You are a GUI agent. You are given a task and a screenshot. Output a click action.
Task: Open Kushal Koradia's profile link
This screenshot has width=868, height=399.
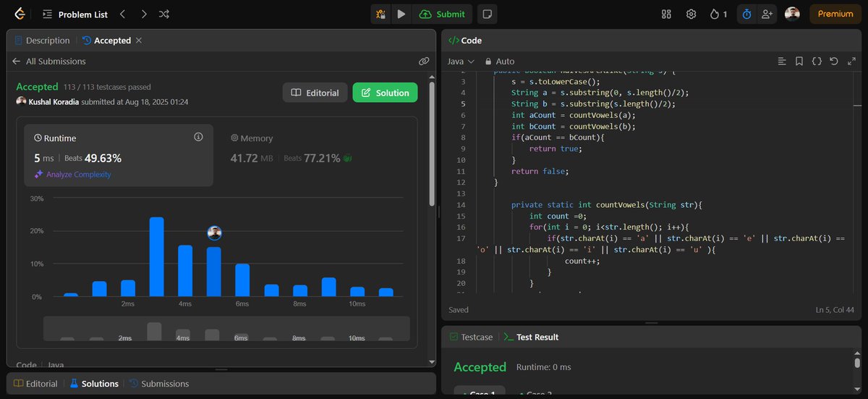coord(55,102)
